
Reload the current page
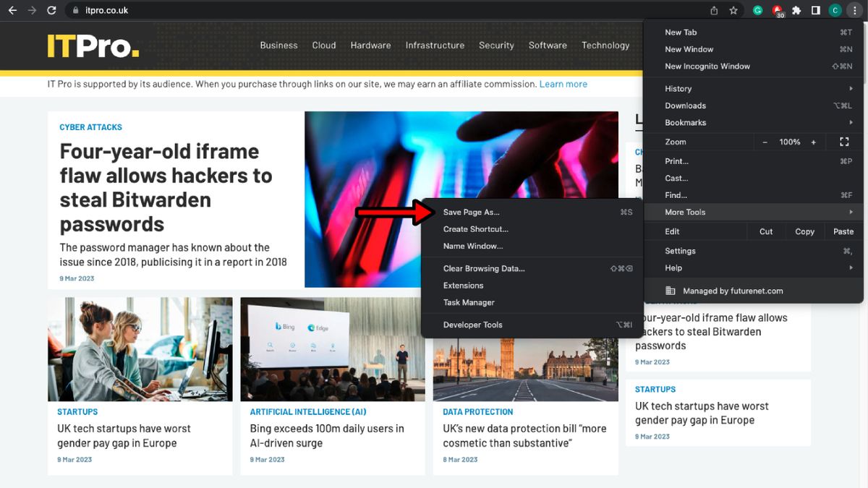(50, 10)
